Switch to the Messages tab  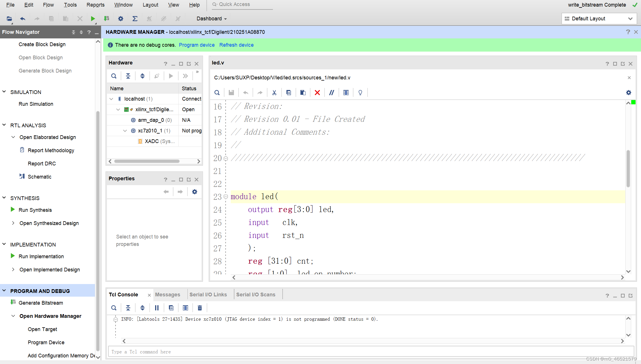167,295
